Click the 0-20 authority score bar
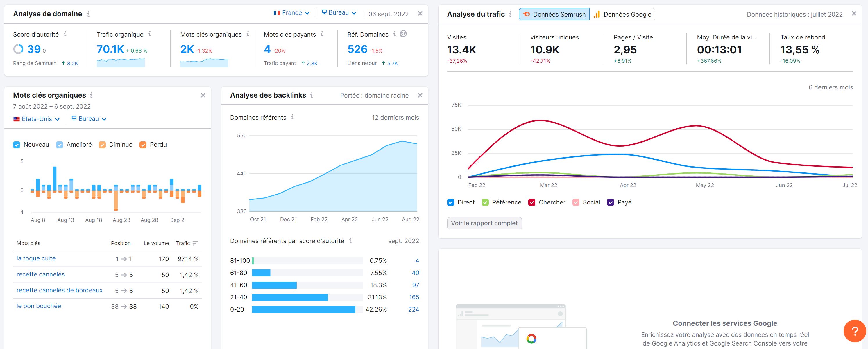Screen dimensions: 868x349 click(303, 309)
